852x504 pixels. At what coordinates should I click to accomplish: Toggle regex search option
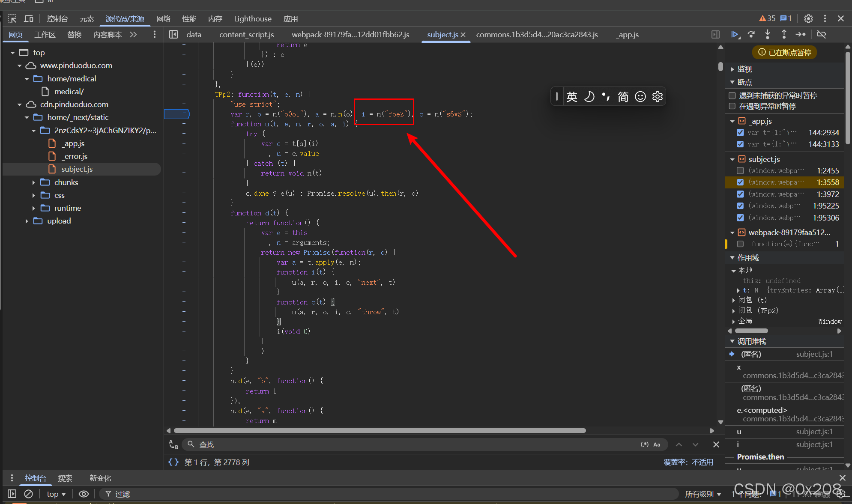[644, 444]
